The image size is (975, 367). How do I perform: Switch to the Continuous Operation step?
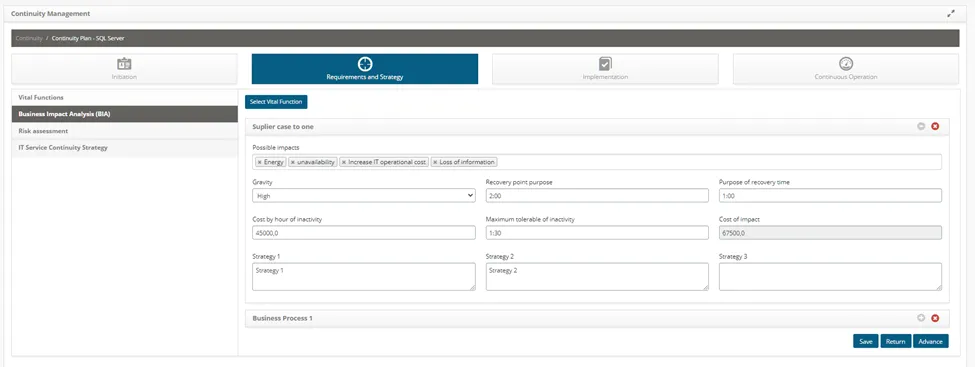point(846,69)
